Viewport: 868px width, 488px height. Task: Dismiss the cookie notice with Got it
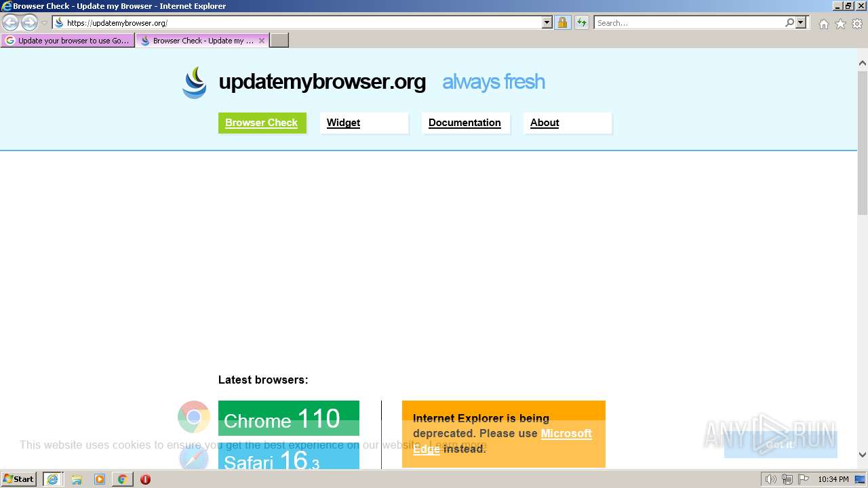[781, 445]
